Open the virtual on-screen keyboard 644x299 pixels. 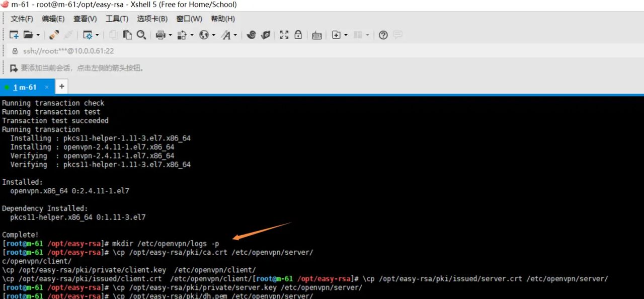tap(316, 35)
